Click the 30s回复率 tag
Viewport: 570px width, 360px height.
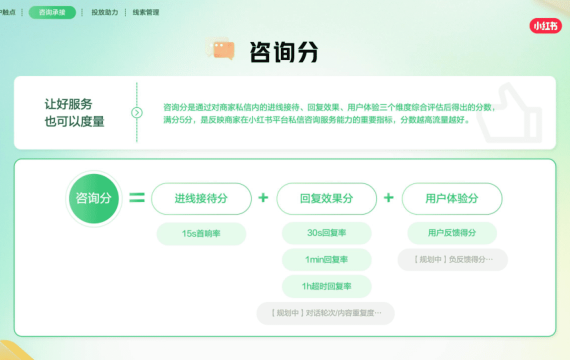pos(326,233)
